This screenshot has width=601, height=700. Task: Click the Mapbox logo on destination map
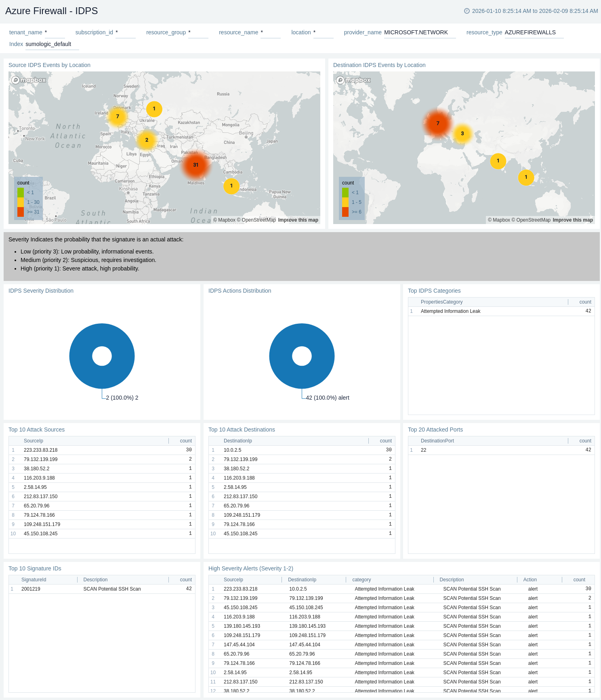coord(353,80)
